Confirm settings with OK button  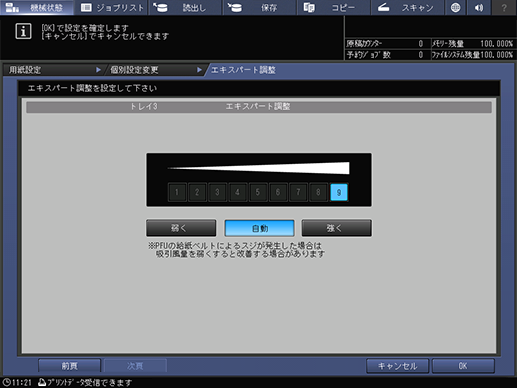463,366
